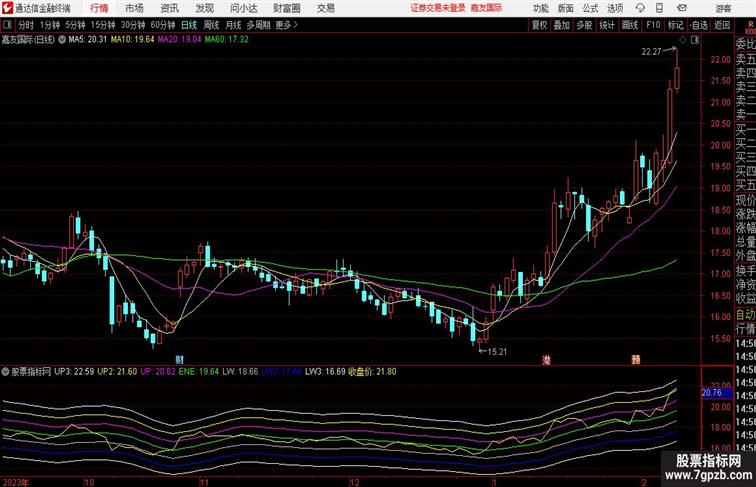Click the 游客 user label
Screen dimensions: 756x487
[723, 8]
